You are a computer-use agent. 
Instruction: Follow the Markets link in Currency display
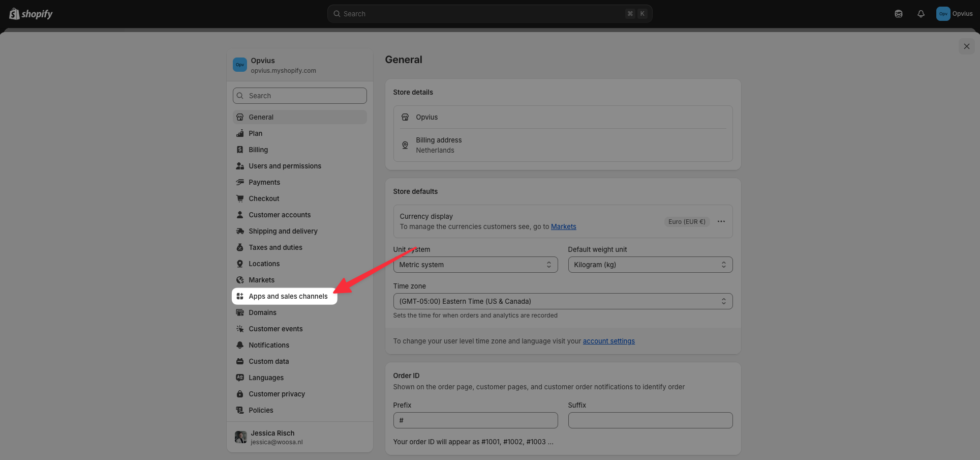tap(563, 227)
